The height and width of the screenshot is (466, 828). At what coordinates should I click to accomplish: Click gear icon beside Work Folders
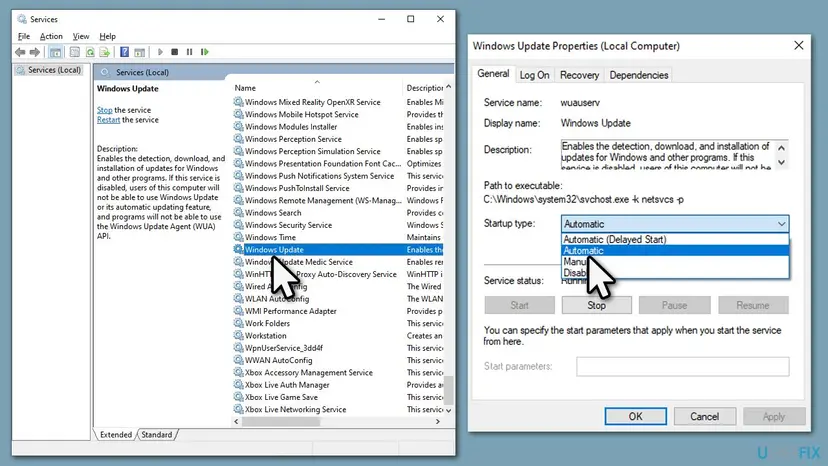238,323
